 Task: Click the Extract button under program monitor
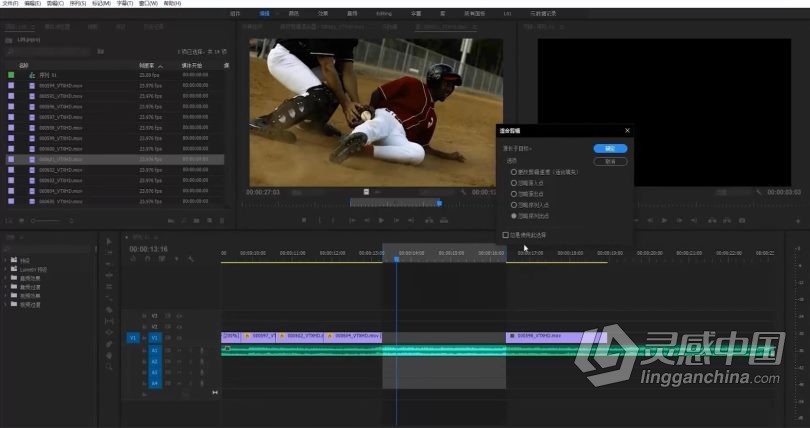point(727,220)
